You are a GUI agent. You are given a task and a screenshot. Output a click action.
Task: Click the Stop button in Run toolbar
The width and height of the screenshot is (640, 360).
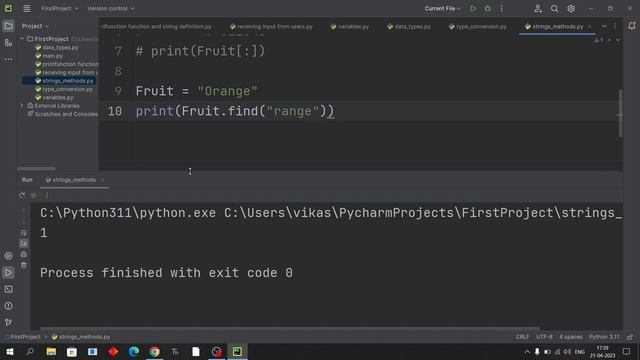tap(34, 196)
